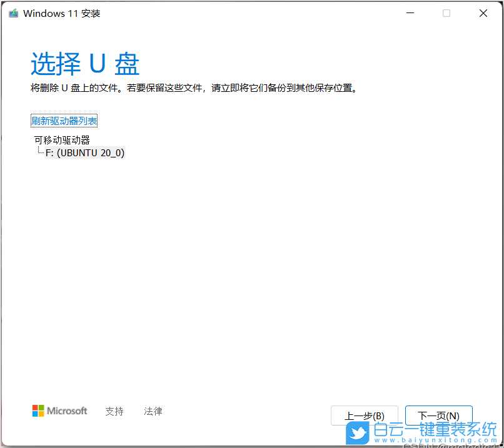This screenshot has height=448, width=504.
Task: Click the 上一步(B) back button
Action: pos(365,415)
